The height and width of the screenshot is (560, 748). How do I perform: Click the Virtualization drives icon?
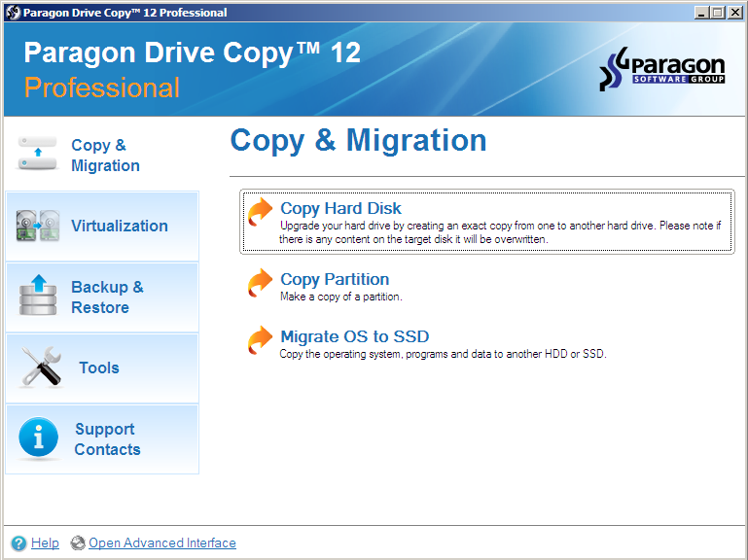(38, 226)
